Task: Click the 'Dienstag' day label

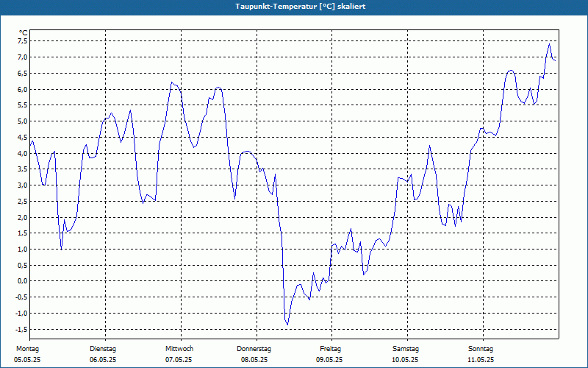Action: [x=103, y=349]
